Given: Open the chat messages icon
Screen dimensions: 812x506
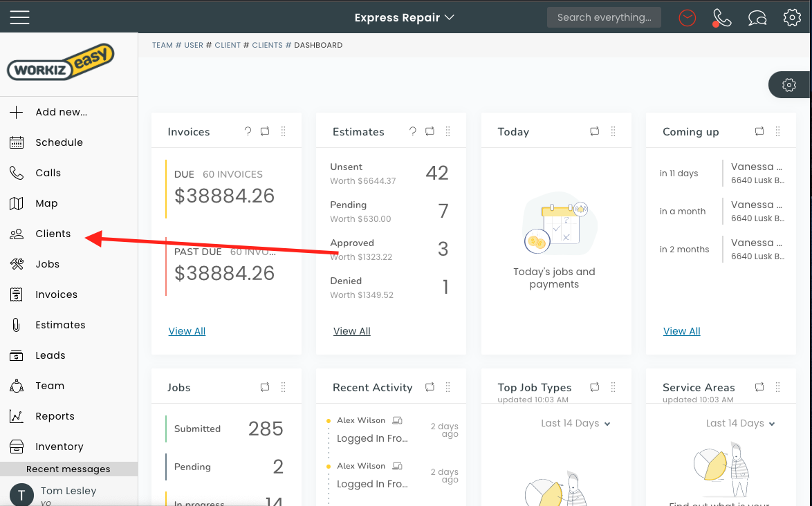Looking at the screenshot, I should point(757,18).
